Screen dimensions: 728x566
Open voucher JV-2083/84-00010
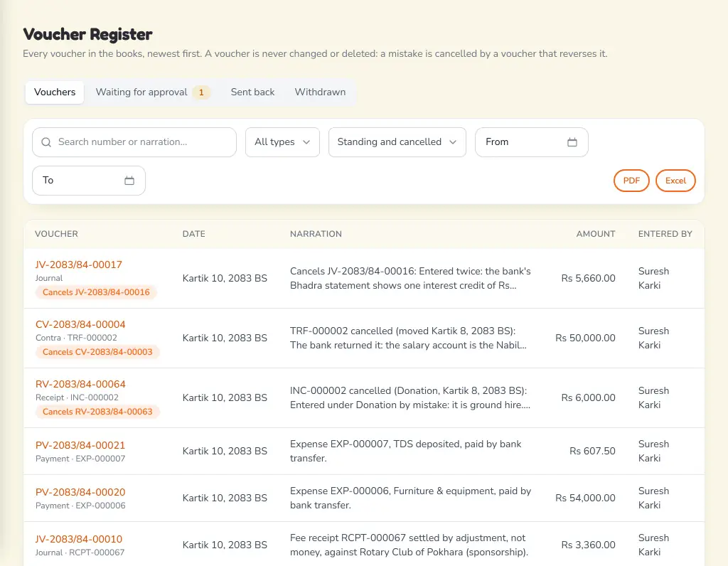[78, 539]
